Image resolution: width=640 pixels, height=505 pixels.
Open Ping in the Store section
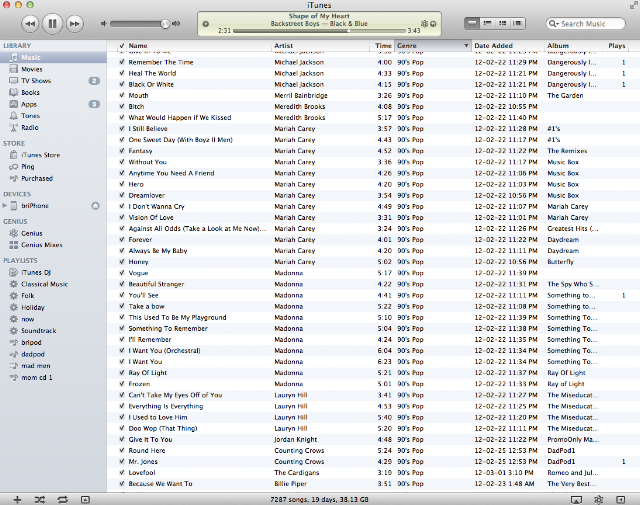53,167
